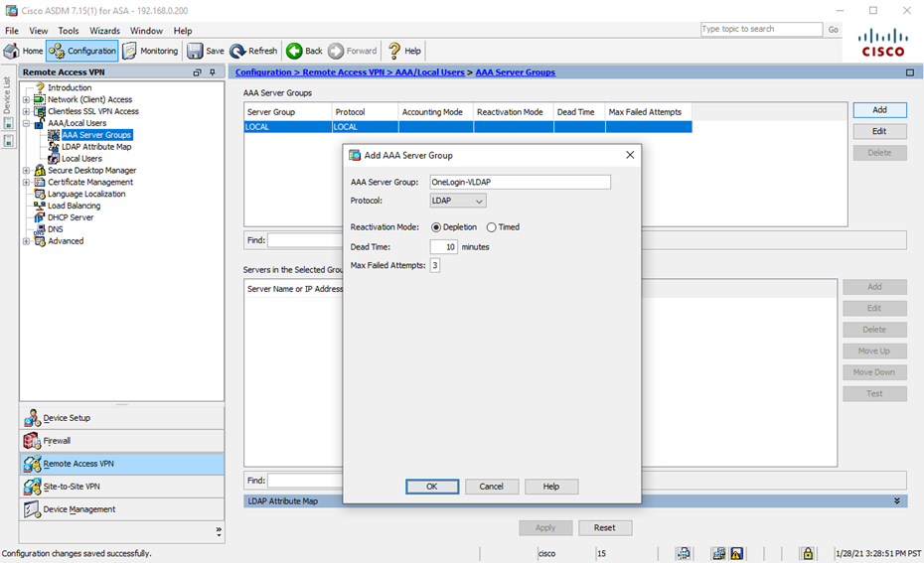Click the warning icon in status bar
The height and width of the screenshot is (563, 924).
click(736, 554)
